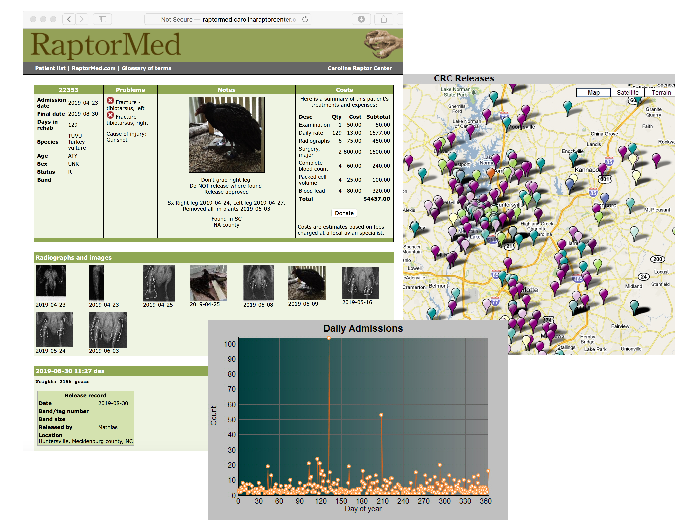684x524 pixels.
Task: Click the highest peak point in Daily Admissions
Action: (x=329, y=338)
